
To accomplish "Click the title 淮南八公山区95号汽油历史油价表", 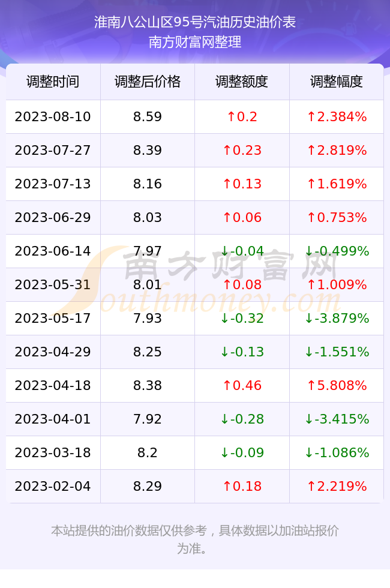I will 194,22.
